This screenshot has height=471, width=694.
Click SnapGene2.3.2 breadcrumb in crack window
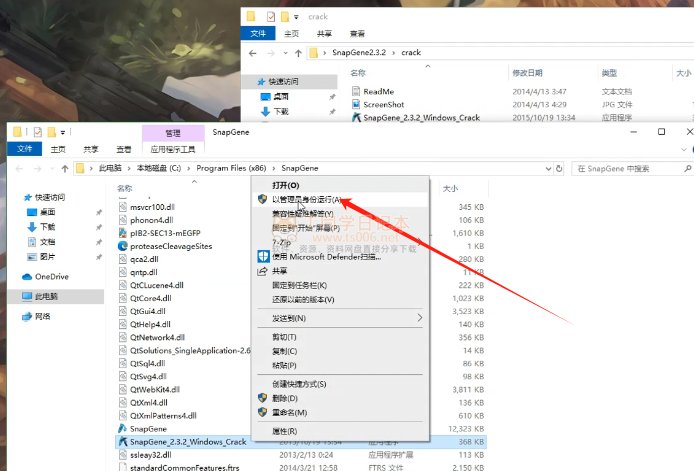tap(359, 52)
